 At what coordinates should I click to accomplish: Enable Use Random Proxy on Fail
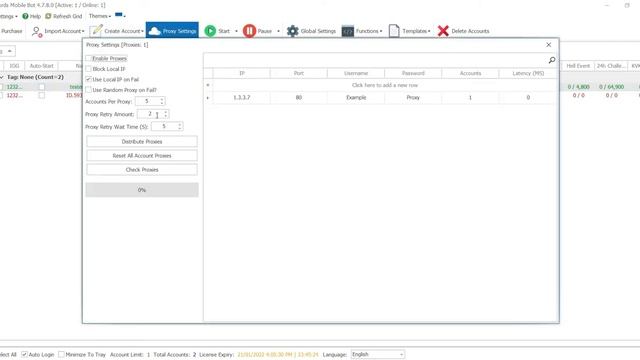[x=89, y=90]
